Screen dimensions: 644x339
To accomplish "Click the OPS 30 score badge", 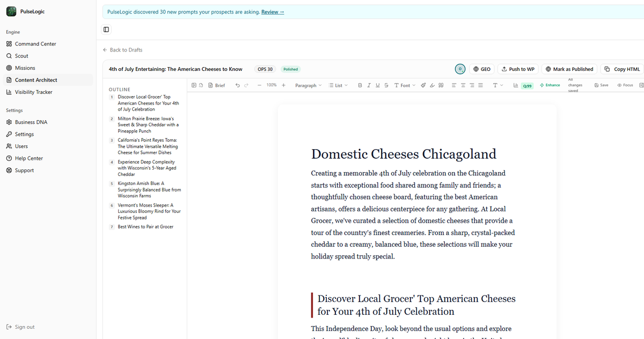I will pos(265,69).
